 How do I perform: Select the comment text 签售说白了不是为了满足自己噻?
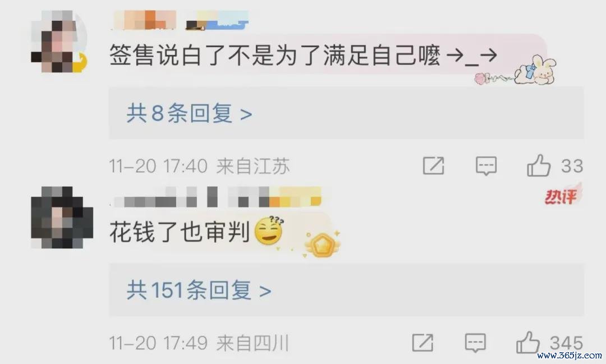tap(275, 56)
